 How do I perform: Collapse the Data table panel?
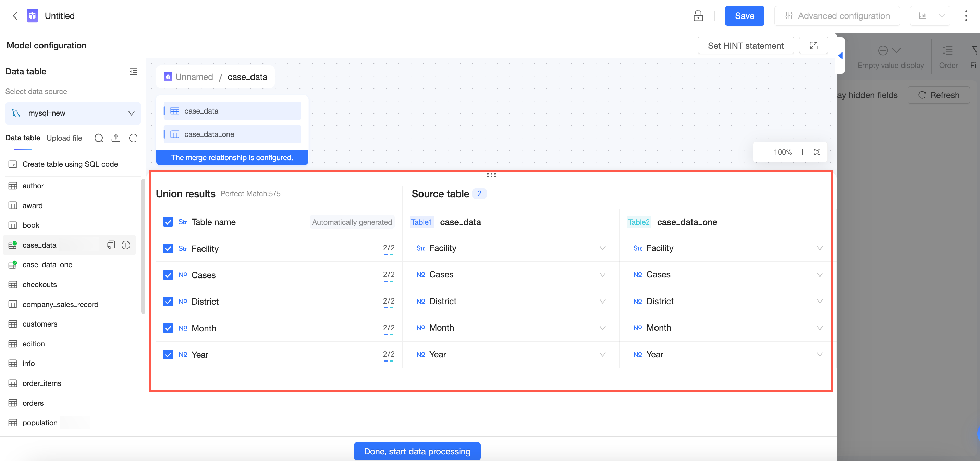click(133, 72)
